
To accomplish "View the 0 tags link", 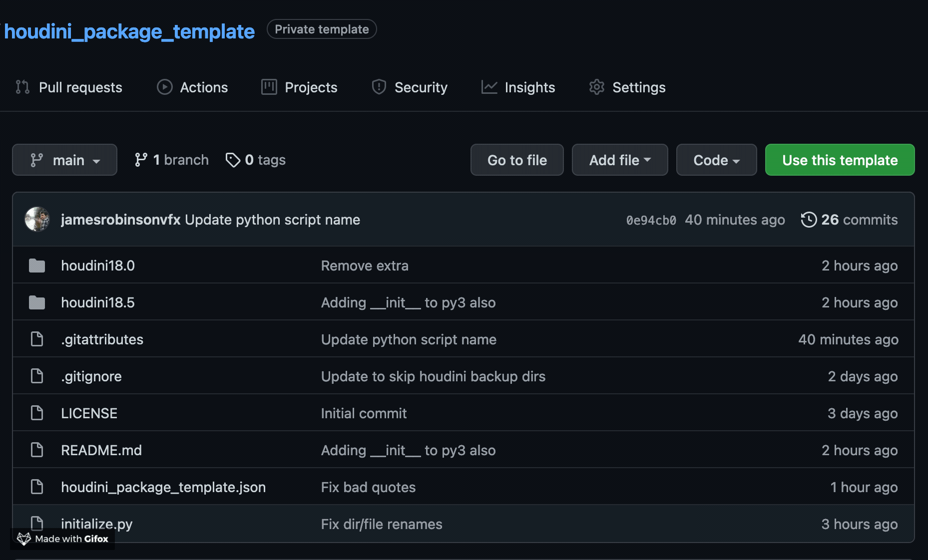I will click(255, 160).
